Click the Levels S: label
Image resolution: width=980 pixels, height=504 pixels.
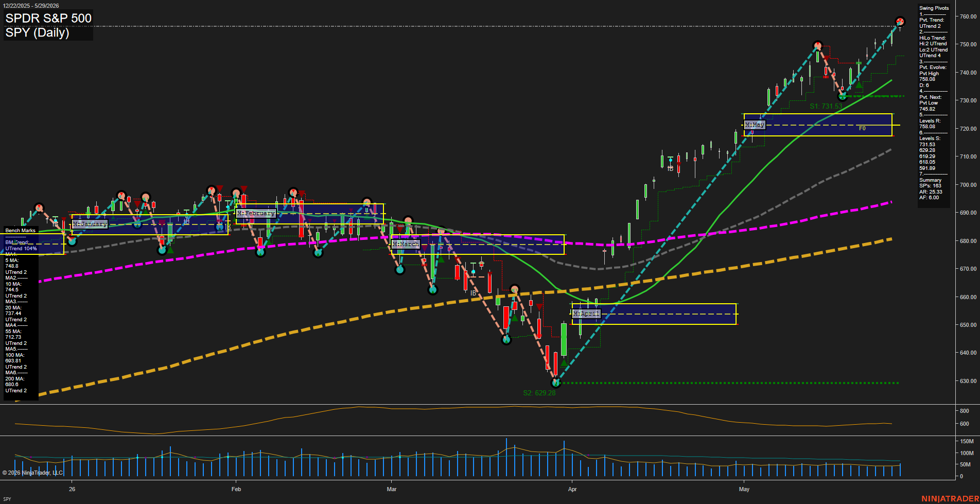point(930,138)
